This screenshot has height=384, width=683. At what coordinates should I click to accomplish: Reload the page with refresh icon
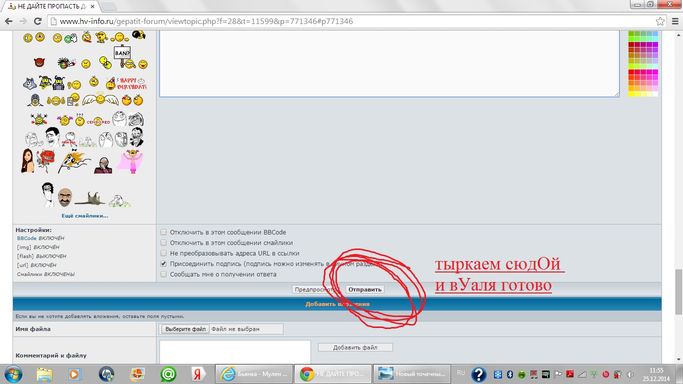37,21
